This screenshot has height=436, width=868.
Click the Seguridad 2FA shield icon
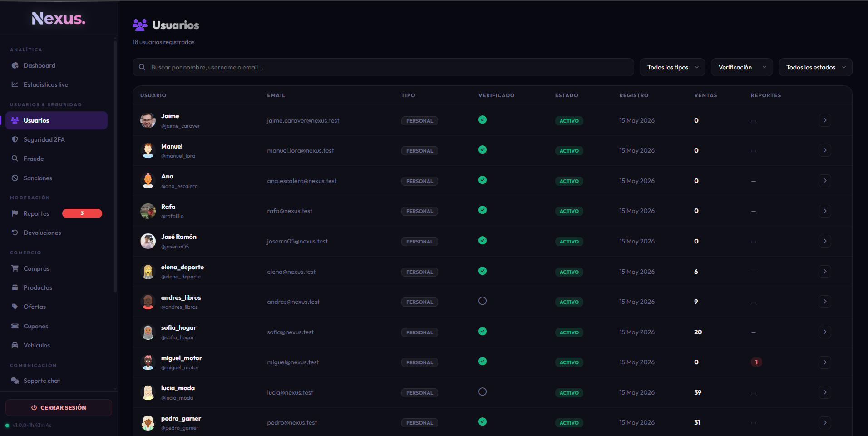(15, 139)
